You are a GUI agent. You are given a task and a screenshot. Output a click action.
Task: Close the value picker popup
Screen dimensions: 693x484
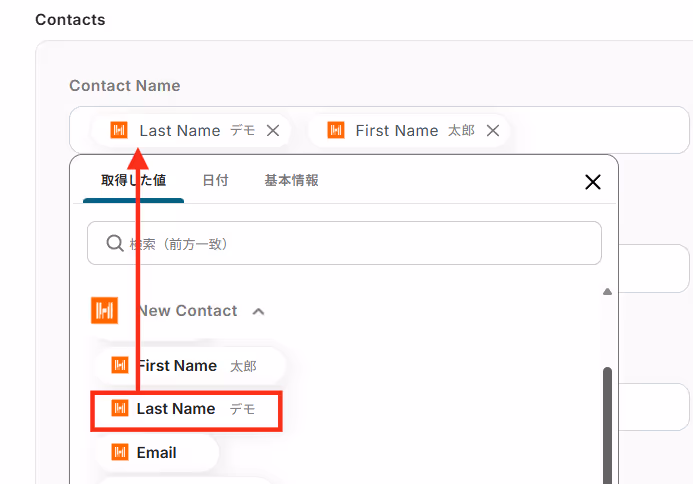(593, 182)
